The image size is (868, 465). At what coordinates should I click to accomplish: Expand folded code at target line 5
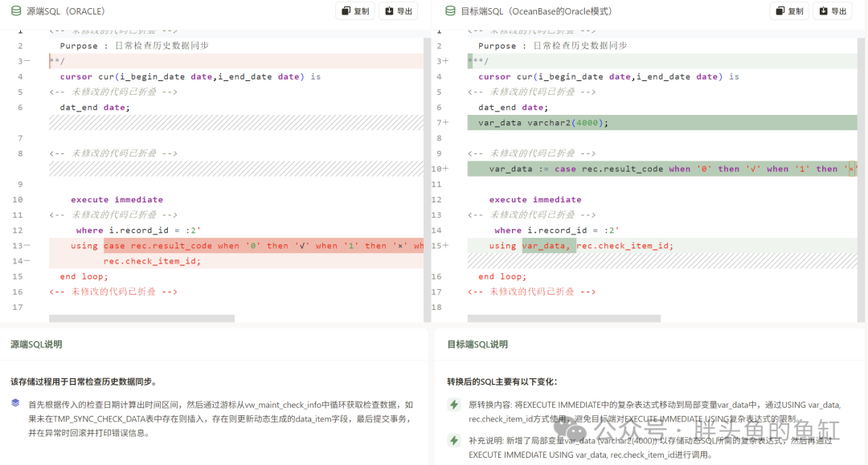point(532,92)
